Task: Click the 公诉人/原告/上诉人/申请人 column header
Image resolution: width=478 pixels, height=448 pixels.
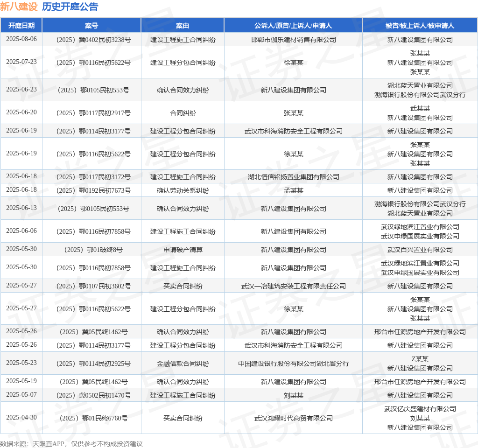Action: (293, 26)
